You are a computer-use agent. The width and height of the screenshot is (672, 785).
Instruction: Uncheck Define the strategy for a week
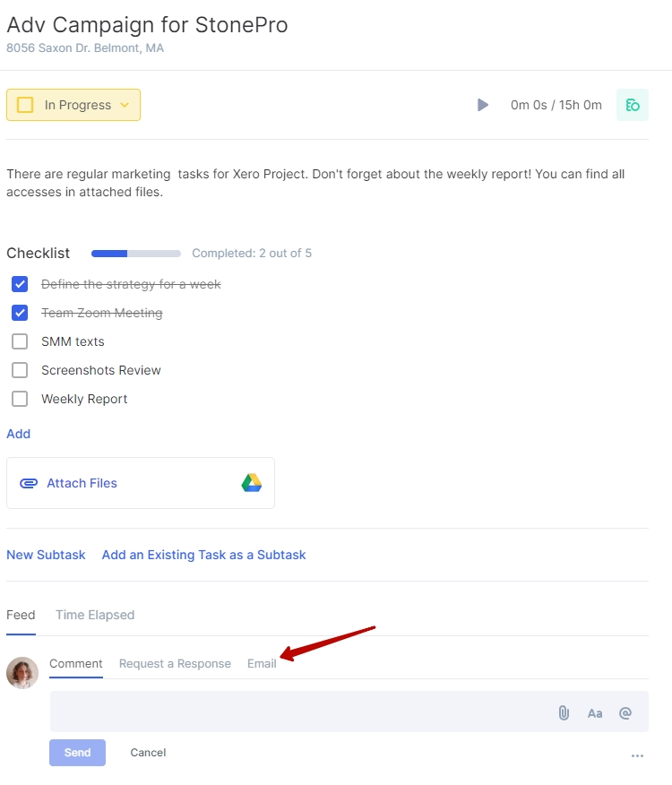(x=20, y=284)
